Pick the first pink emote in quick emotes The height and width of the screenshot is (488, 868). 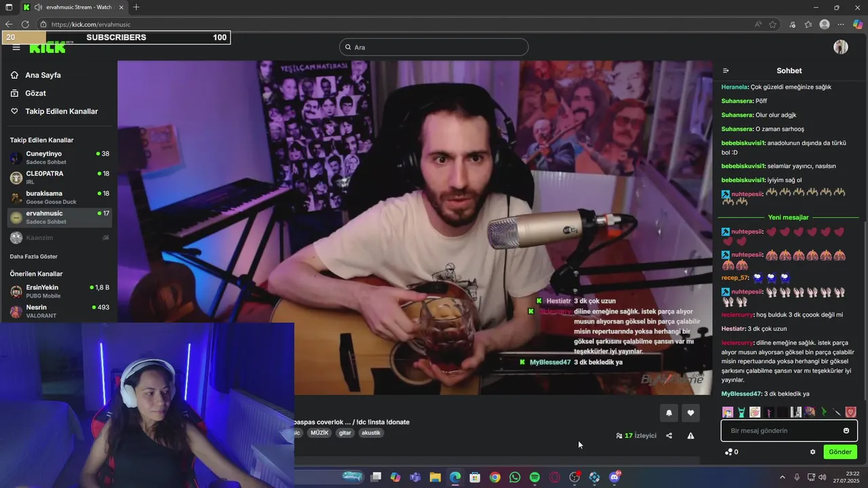(728, 412)
